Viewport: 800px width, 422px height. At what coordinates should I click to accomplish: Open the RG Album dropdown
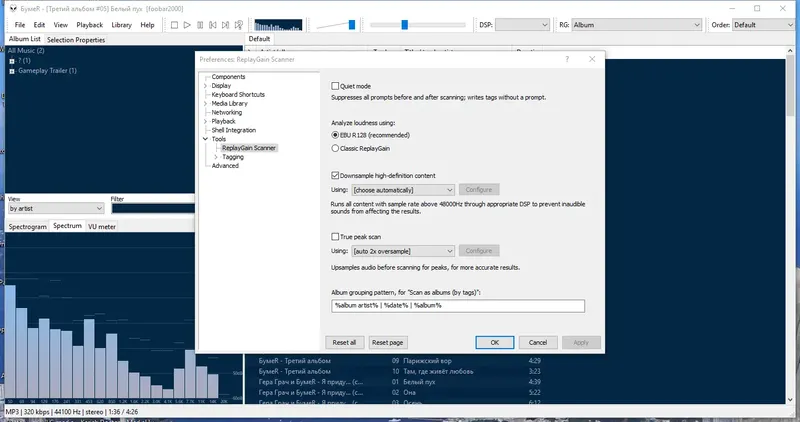point(637,24)
